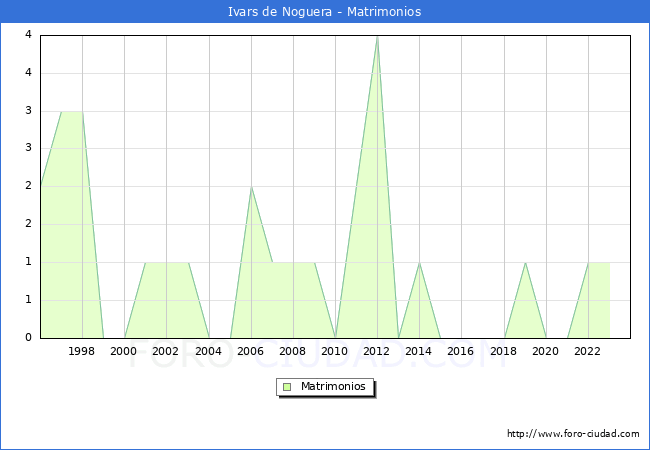Image resolution: width=650 pixels, height=450 pixels.
Task: Select the 2006 x-axis label
Action: coord(250,351)
